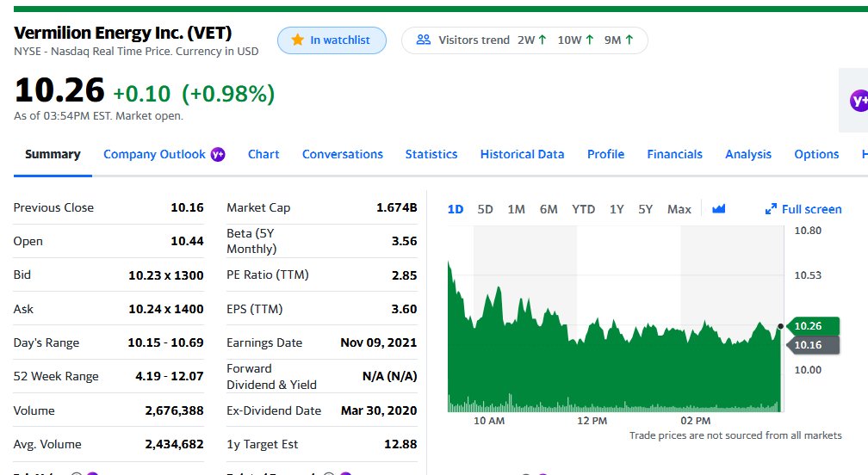Click the 2W up arrow trend indicator
The image size is (868, 475).
[542, 40]
